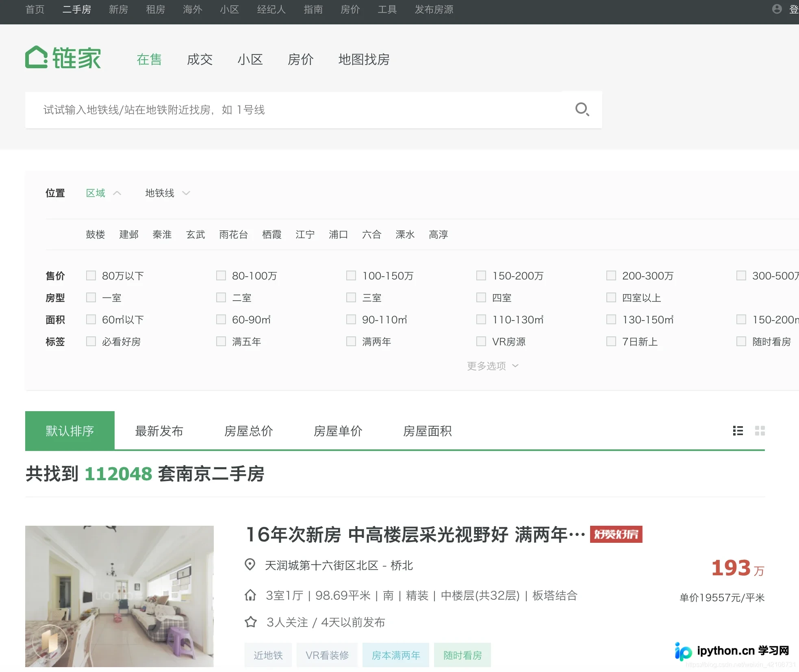Viewport: 799px width, 672px height.
Task: Filter by 高淳 district
Action: [439, 234]
